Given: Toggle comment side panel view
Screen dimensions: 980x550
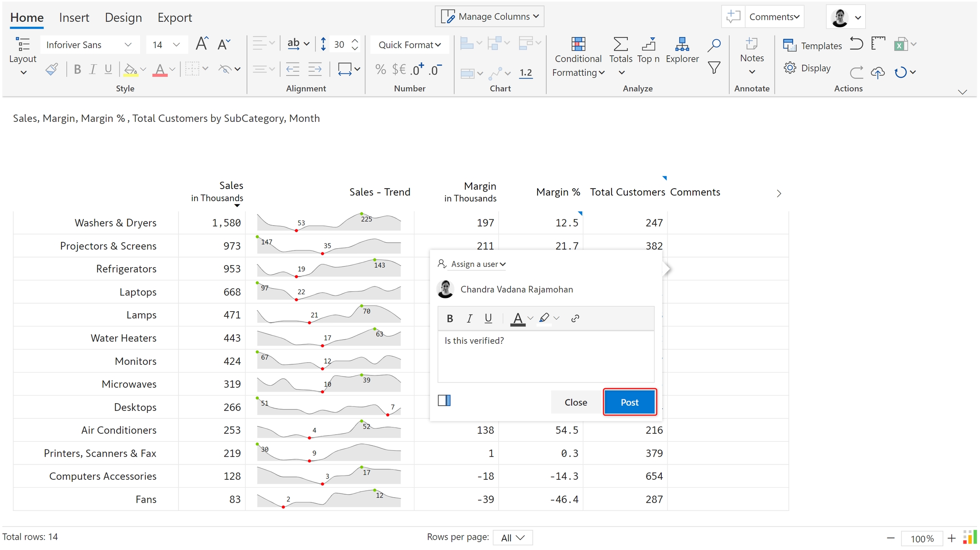Looking at the screenshot, I should tap(444, 400).
